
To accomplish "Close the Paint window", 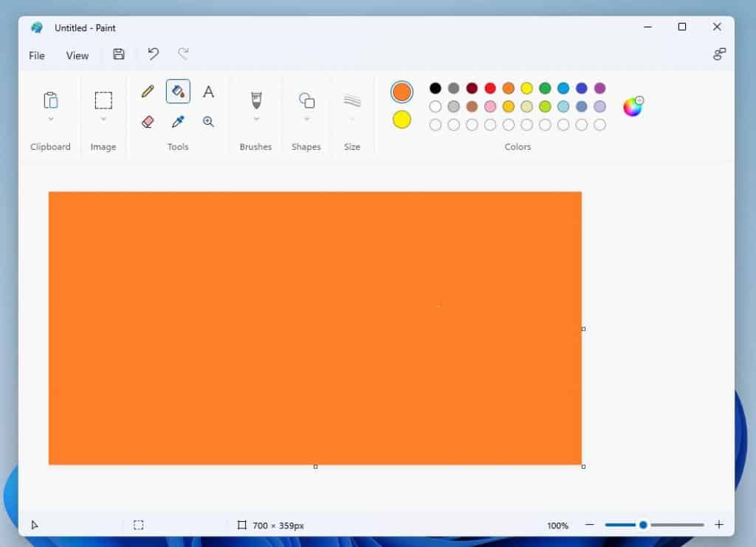I will tap(717, 27).
